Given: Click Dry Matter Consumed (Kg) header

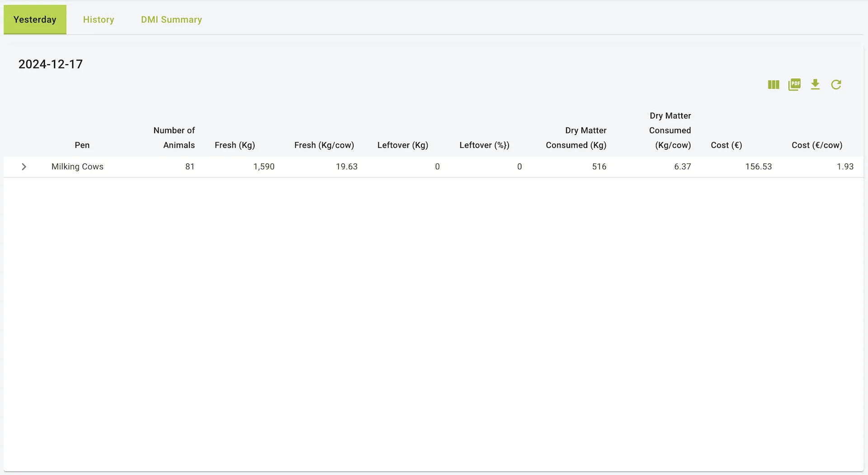Looking at the screenshot, I should [x=576, y=138].
